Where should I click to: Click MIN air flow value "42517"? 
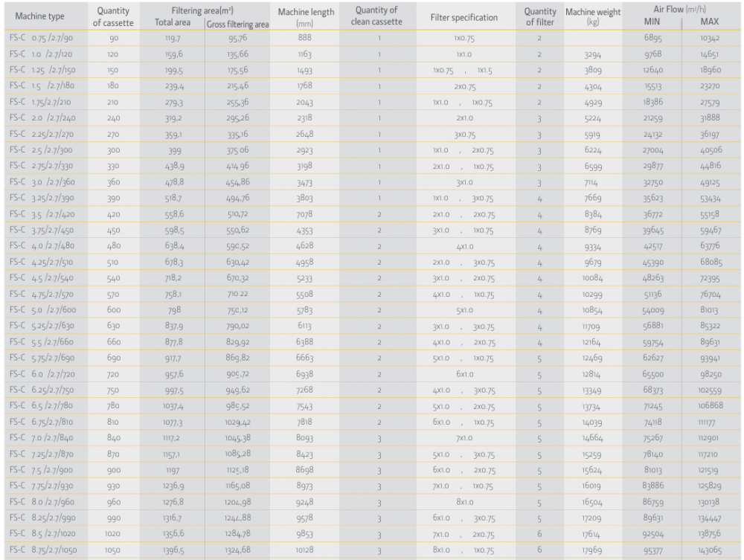653,246
